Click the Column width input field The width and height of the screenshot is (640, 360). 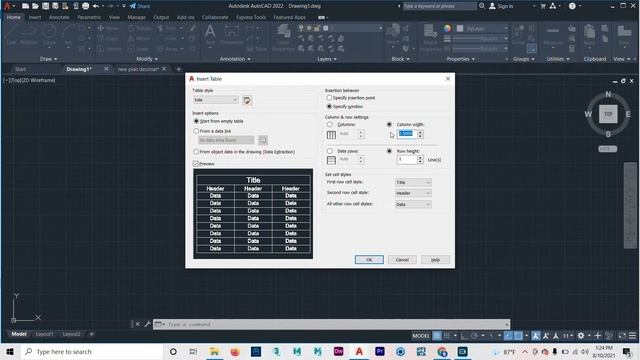coord(407,134)
